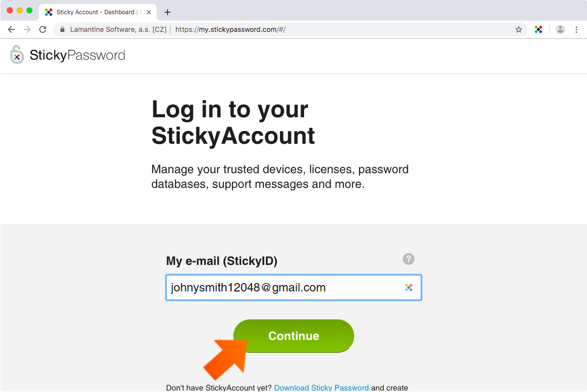
Task: Open Chrome's three-dot menu
Action: (576, 29)
